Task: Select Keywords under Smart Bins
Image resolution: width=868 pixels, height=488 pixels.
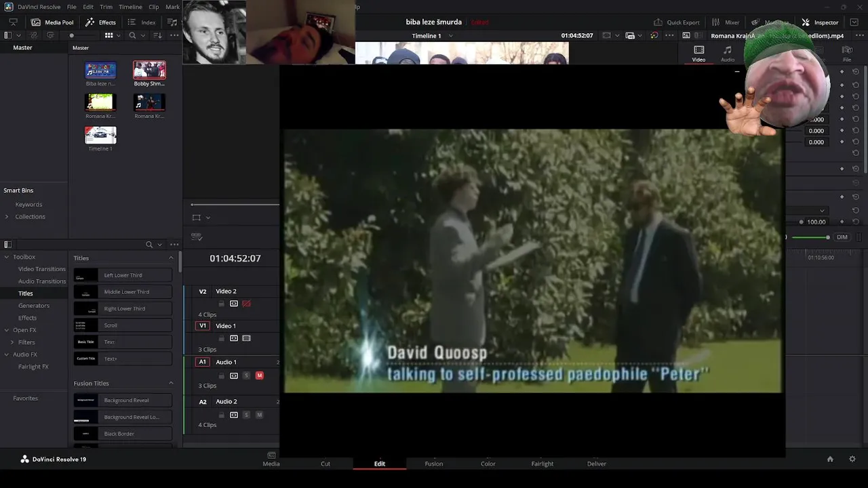Action: coord(28,204)
